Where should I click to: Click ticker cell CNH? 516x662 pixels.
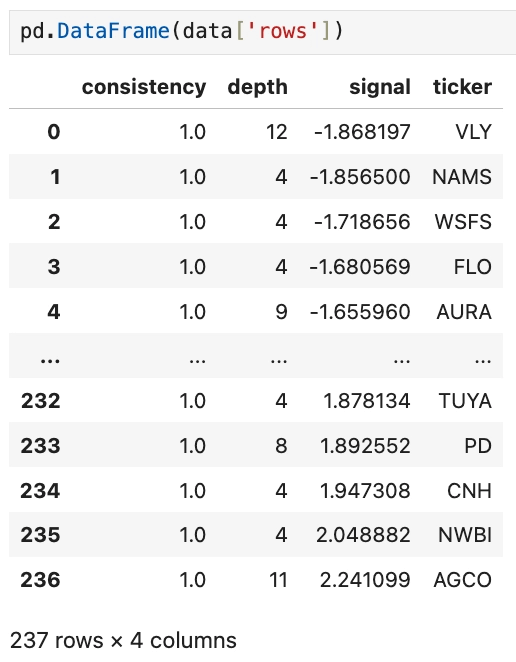pos(469,491)
